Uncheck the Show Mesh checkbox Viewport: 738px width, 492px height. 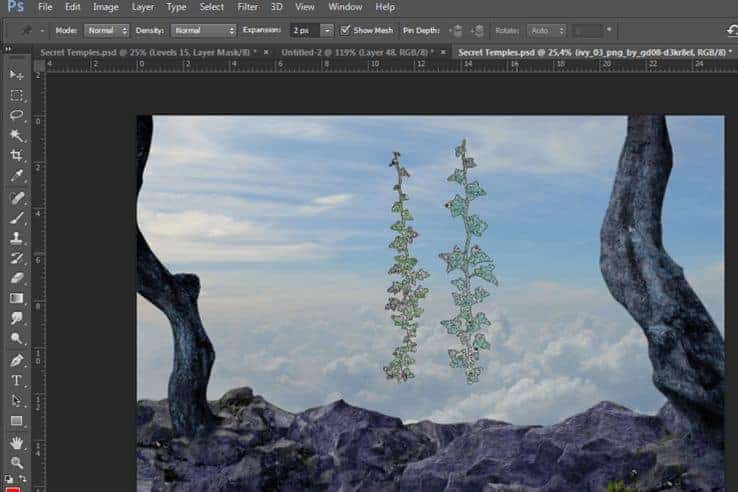point(345,31)
